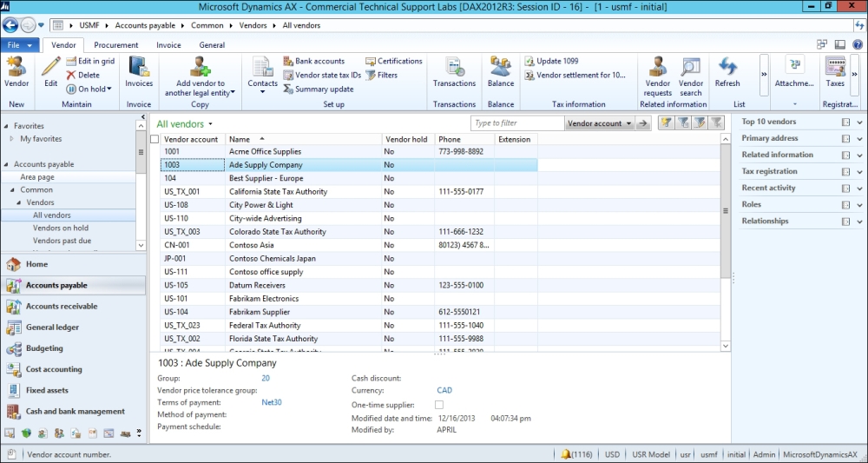
Task: Open Filters in Set up group
Action: (x=381, y=75)
